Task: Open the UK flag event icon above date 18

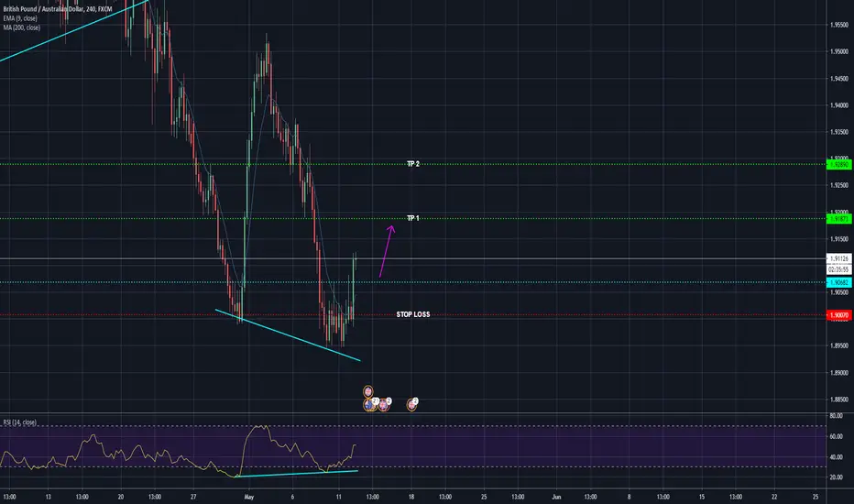Action: point(411,404)
